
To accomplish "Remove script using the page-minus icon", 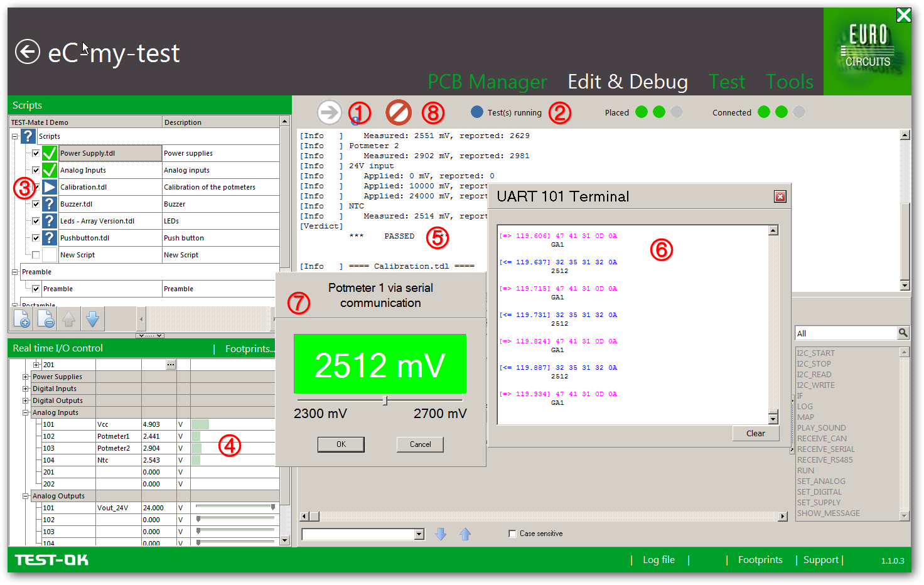I will [45, 319].
